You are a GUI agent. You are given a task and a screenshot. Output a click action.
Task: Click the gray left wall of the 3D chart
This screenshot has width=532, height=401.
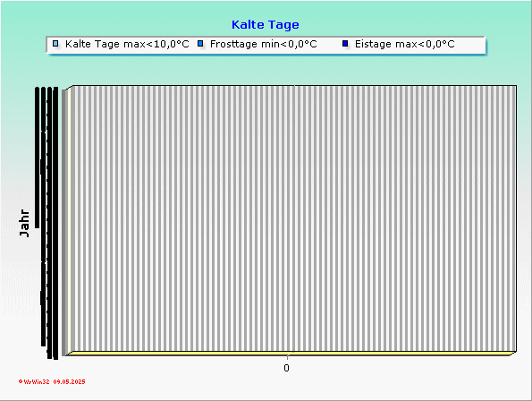64,222
